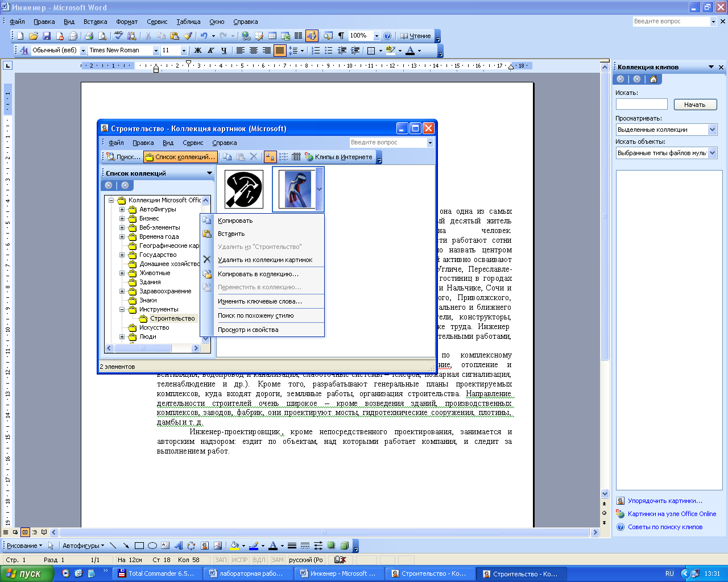Image resolution: width=728 pixels, height=582 pixels.
Task: Toggle Underline (Ч) formatting
Action: [x=224, y=51]
